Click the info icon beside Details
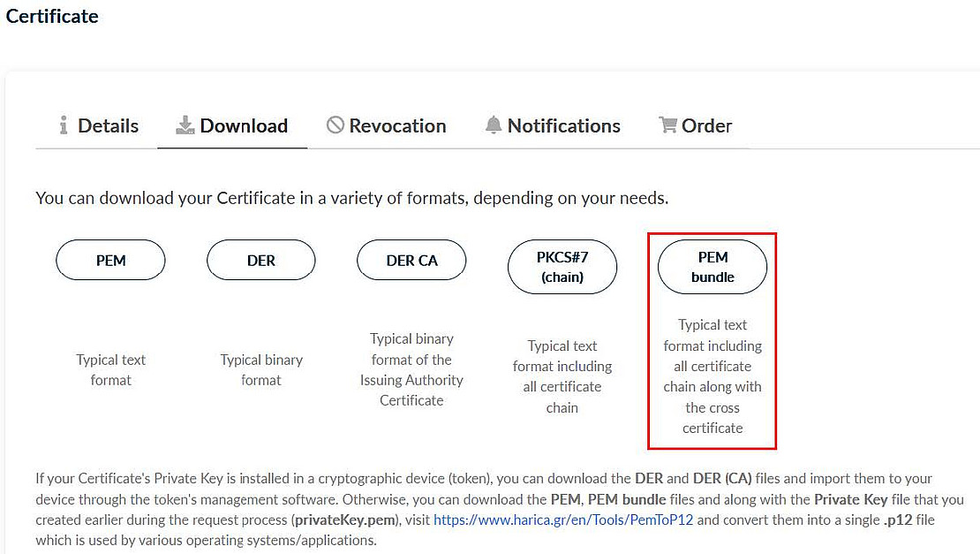Viewport: 980px width, 554px height. (64, 125)
